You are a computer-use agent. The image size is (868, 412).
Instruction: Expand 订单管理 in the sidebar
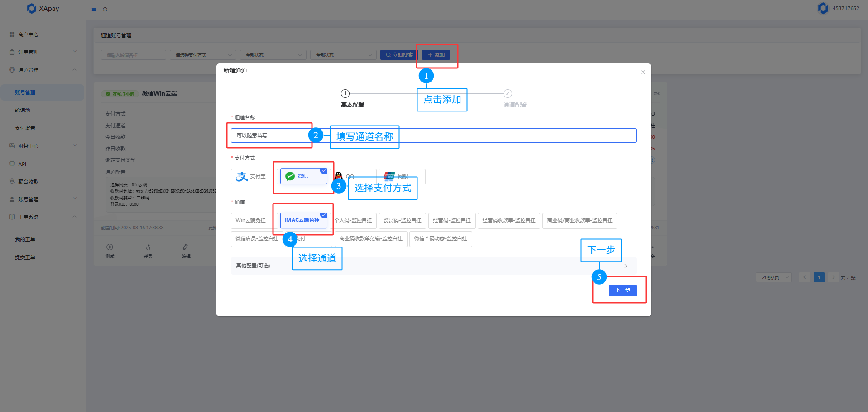(x=43, y=52)
